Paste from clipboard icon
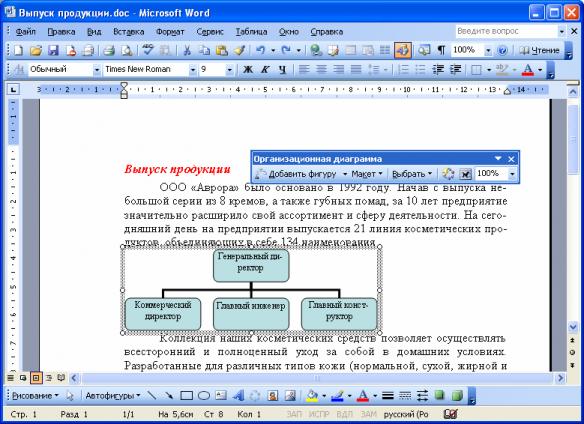Screen dimensions: 584x424 click(x=222, y=50)
